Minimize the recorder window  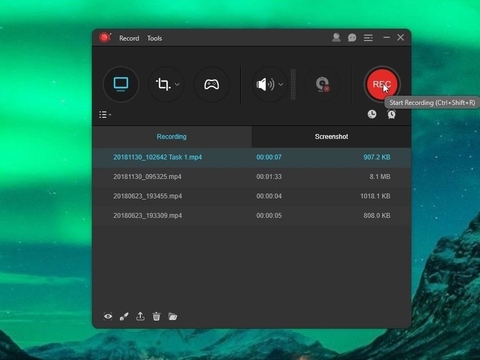coord(386,37)
